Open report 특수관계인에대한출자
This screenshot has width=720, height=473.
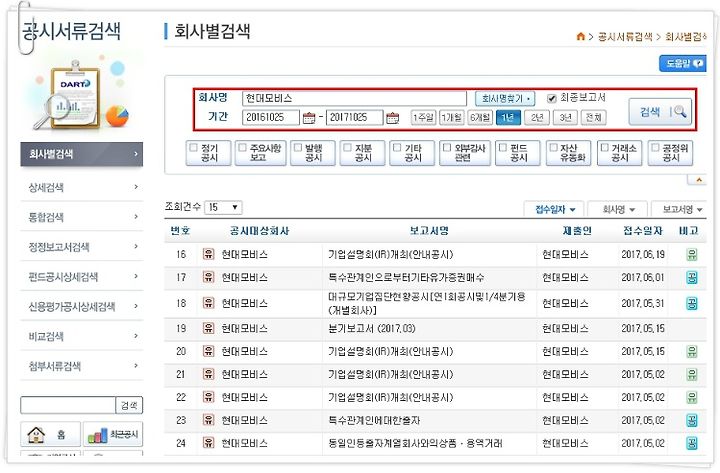pos(374,421)
